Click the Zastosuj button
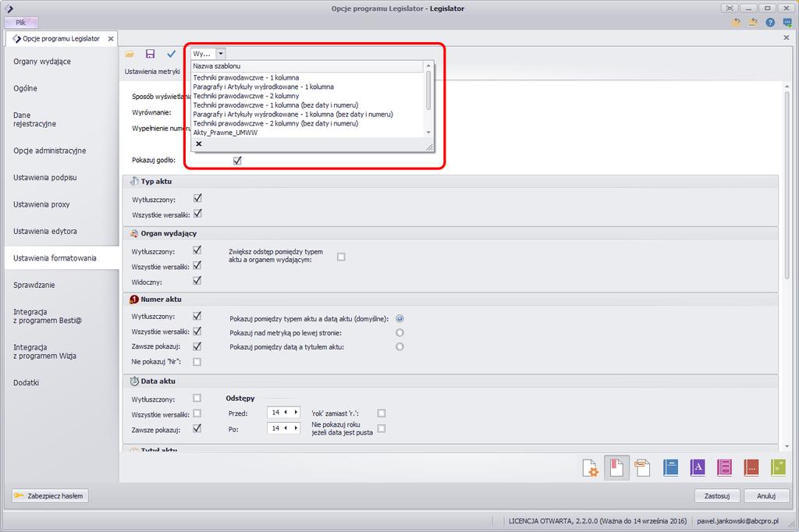 717,496
